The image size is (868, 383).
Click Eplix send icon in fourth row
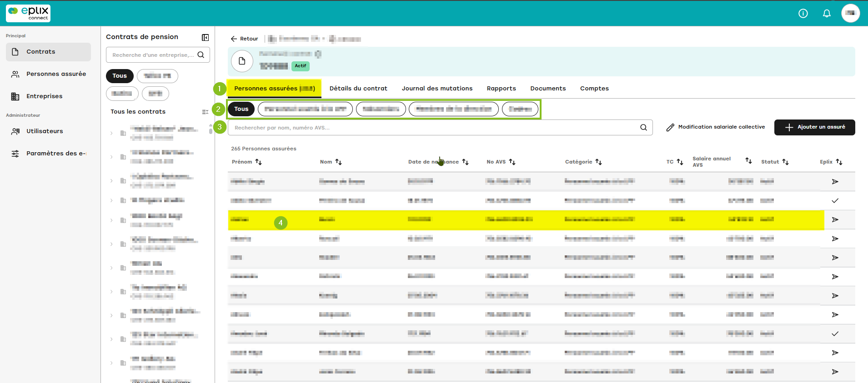[835, 239]
